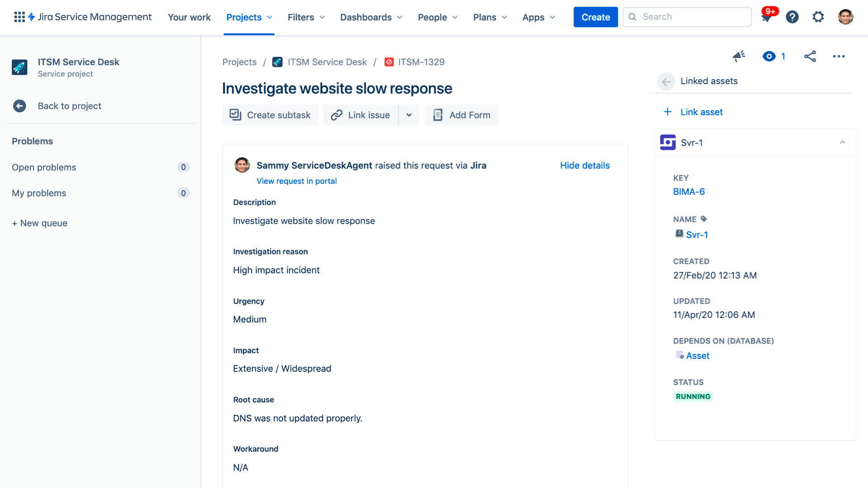Viewport: 868px width, 488px height.
Task: Collapse the Svr-1 asset card
Action: tap(843, 142)
